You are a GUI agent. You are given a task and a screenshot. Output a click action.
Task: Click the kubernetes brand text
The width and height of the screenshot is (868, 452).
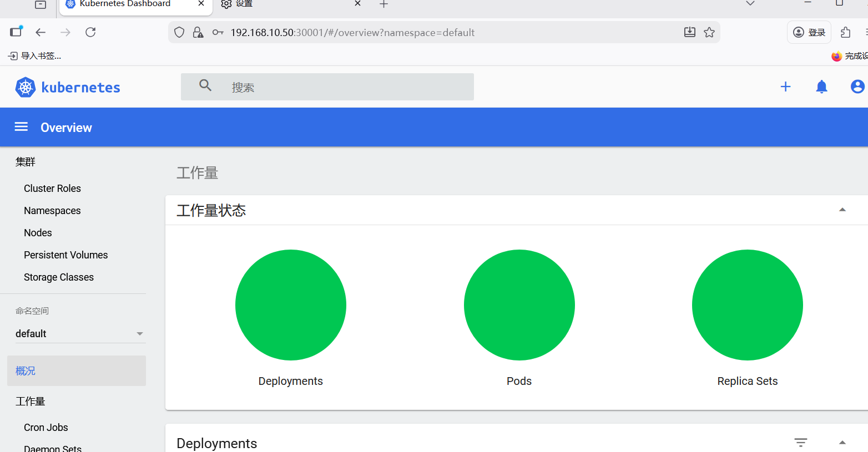coord(81,88)
